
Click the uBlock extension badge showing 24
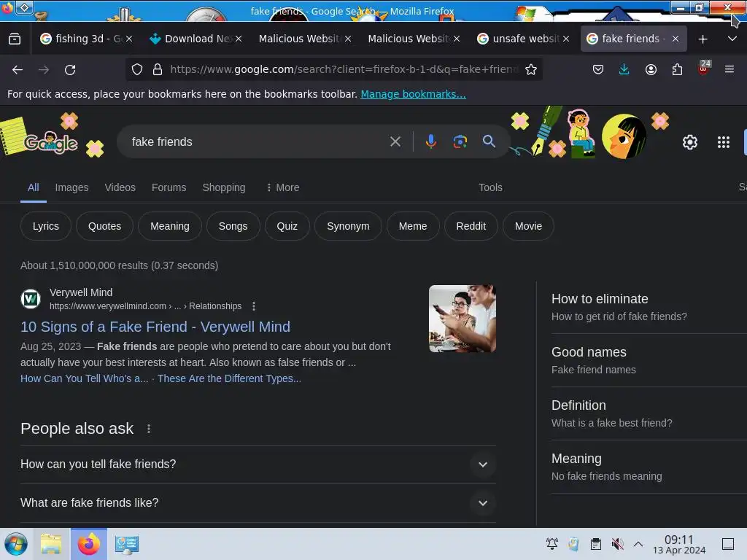coord(704,68)
